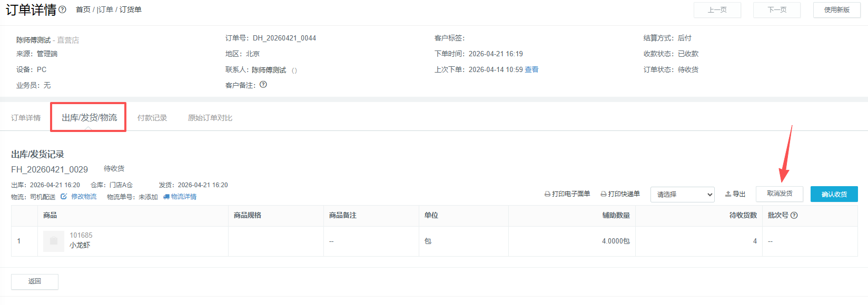This screenshot has height=305, width=868.
Task: Click the product name 小龙虾
Action: (80, 245)
